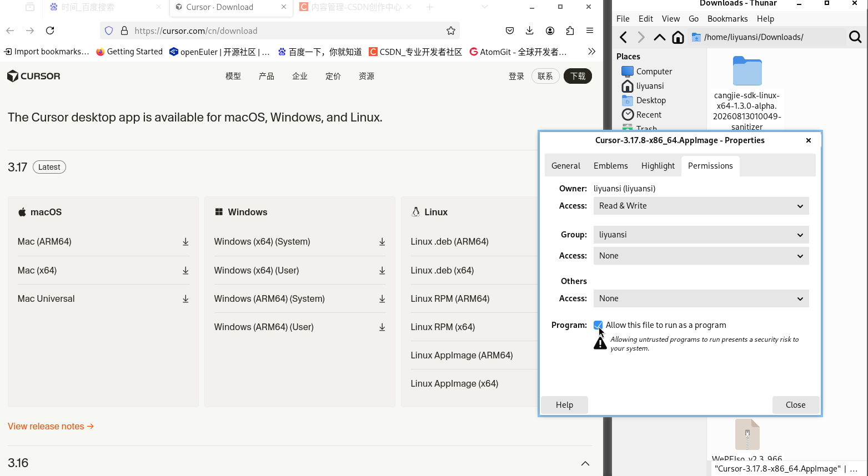The width and height of the screenshot is (868, 476).
Task: Go to home folder in Thunar
Action: pyautogui.click(x=678, y=37)
